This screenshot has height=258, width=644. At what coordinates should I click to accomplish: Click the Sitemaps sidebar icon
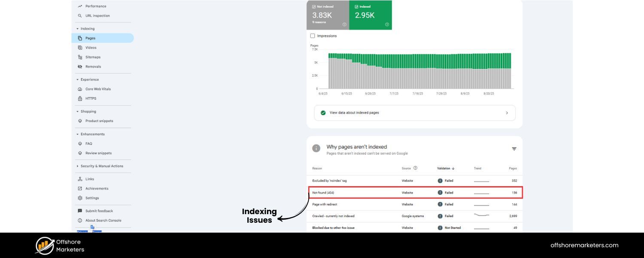[x=79, y=57]
